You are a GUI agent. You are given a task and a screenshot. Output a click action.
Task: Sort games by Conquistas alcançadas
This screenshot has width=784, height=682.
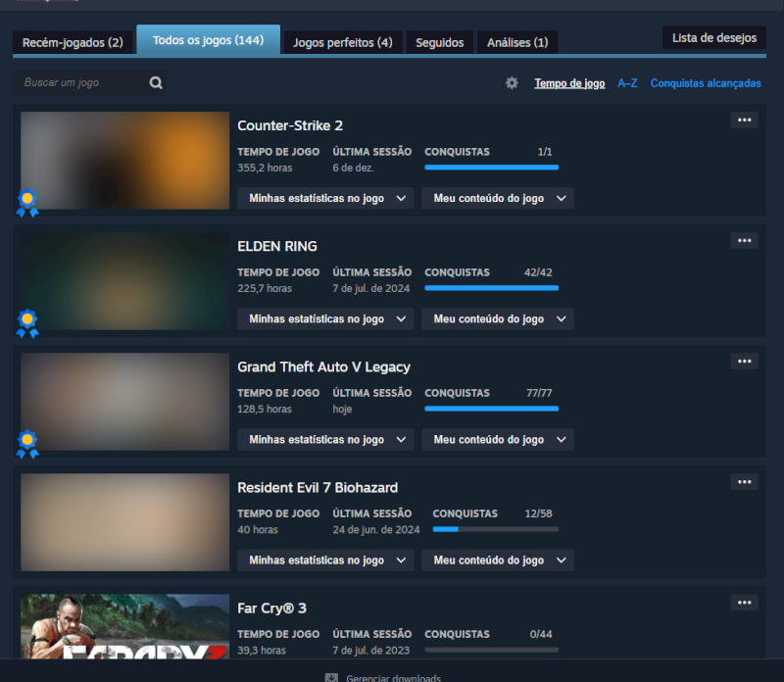pos(706,83)
